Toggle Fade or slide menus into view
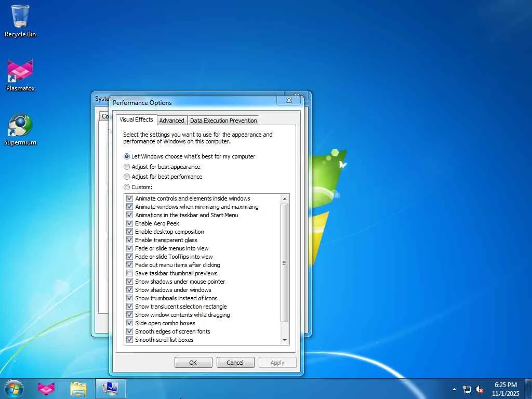Image resolution: width=532 pixels, height=399 pixels. tap(129, 248)
